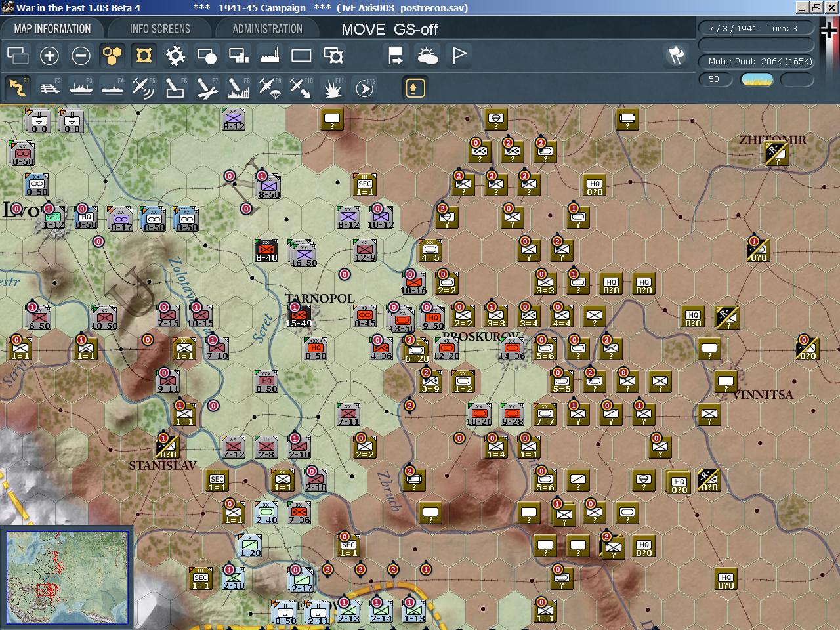Select Rail move mode (F2) icon

49,88
